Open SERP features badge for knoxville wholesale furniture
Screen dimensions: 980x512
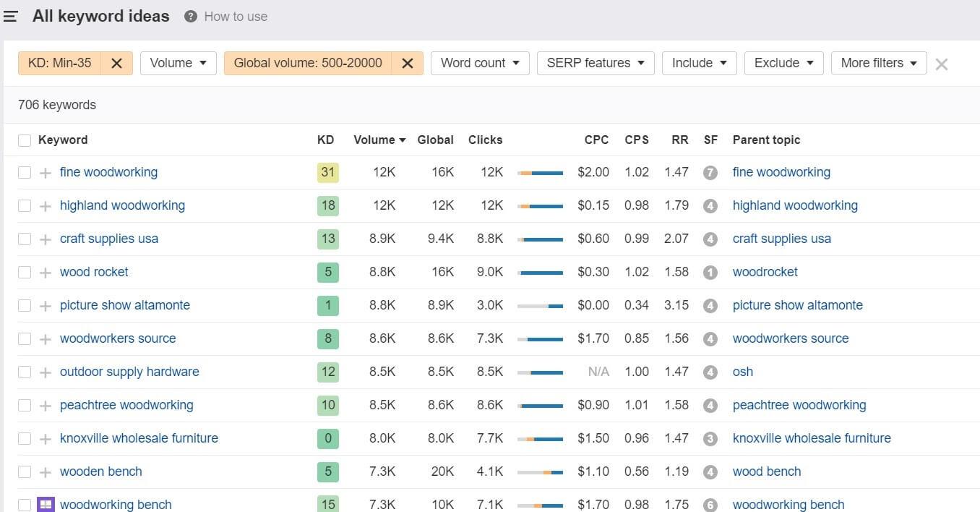pyautogui.click(x=710, y=439)
